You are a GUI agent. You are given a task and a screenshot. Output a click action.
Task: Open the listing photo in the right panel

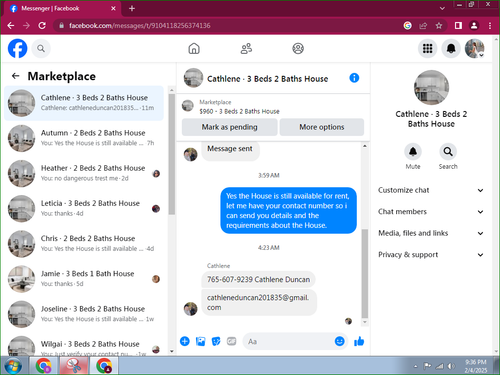431,87
